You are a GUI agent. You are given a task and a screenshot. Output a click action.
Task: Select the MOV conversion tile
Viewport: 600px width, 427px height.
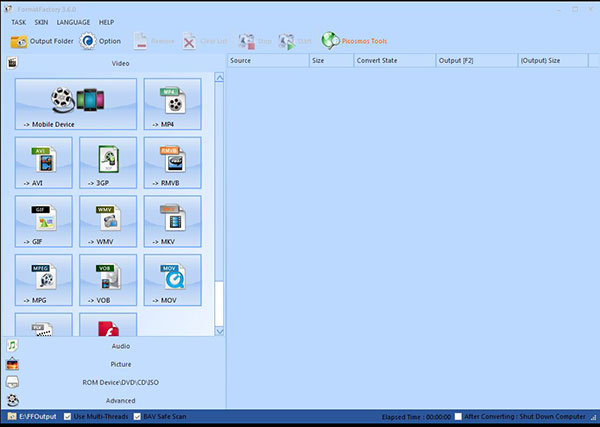click(x=173, y=280)
